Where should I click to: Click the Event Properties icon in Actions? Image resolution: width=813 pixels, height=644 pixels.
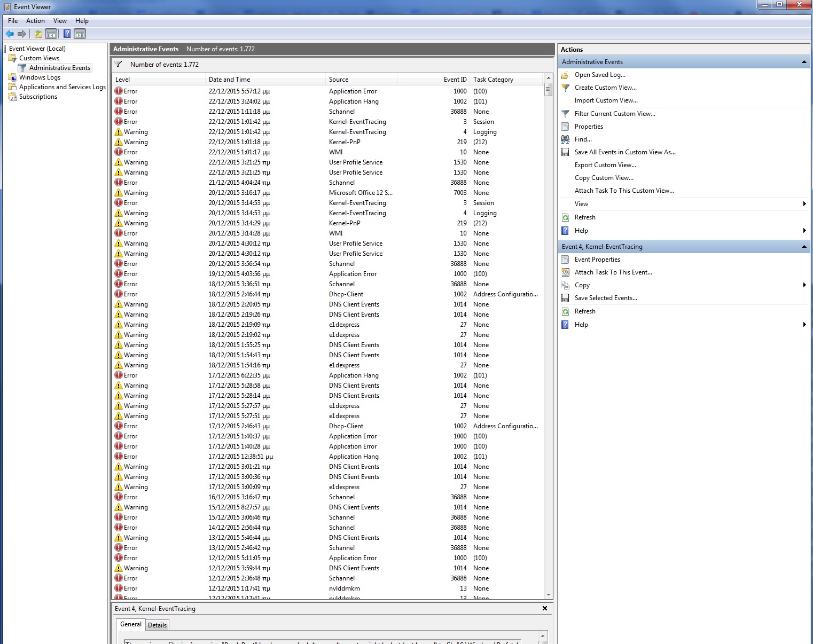click(x=565, y=260)
